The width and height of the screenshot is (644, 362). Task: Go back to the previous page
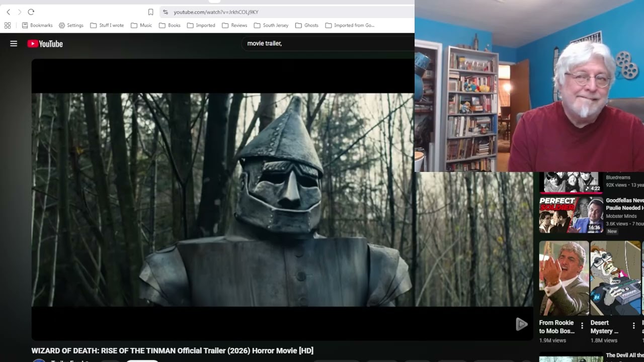coord(8,12)
